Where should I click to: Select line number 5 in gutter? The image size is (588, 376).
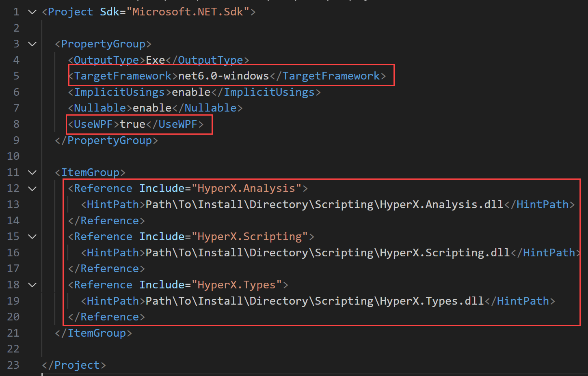16,76
